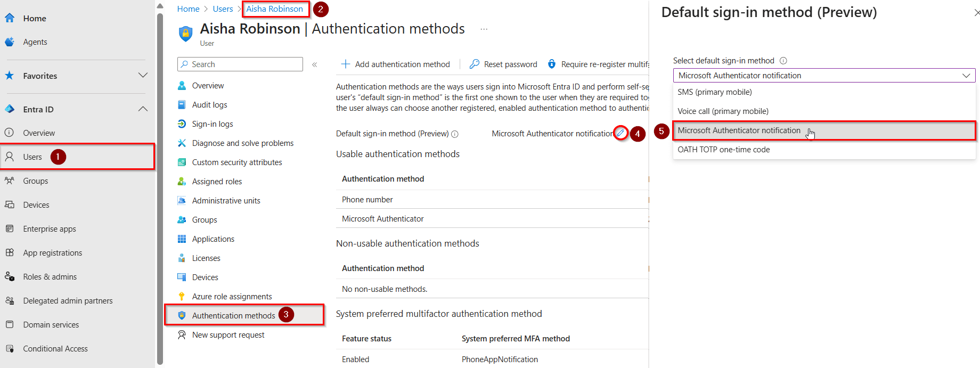Navigate to Users via the breadcrumb
Image resolution: width=980 pixels, height=368 pixels.
click(x=223, y=9)
